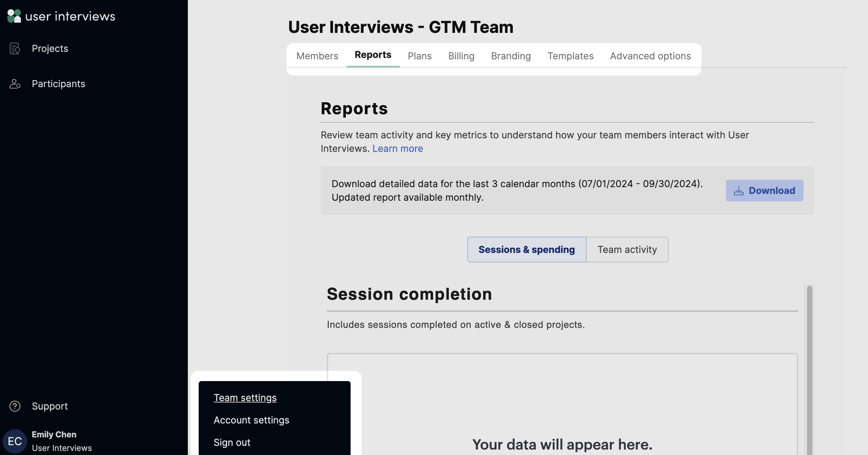Select the Sessions & spending view

(x=527, y=250)
